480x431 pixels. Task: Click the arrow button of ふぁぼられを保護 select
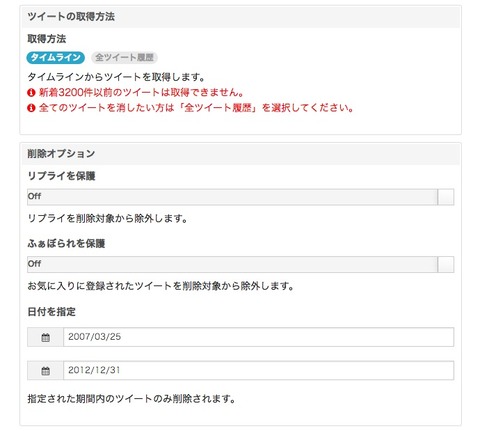(446, 264)
